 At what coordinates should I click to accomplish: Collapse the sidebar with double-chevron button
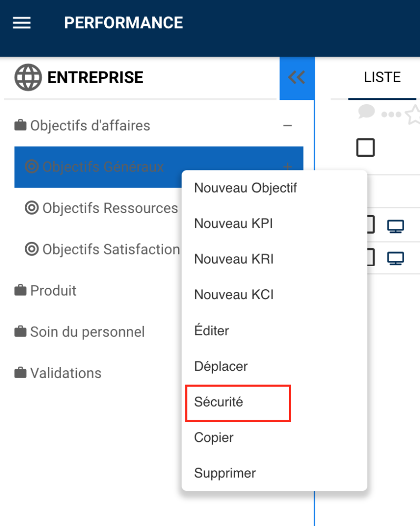click(297, 78)
